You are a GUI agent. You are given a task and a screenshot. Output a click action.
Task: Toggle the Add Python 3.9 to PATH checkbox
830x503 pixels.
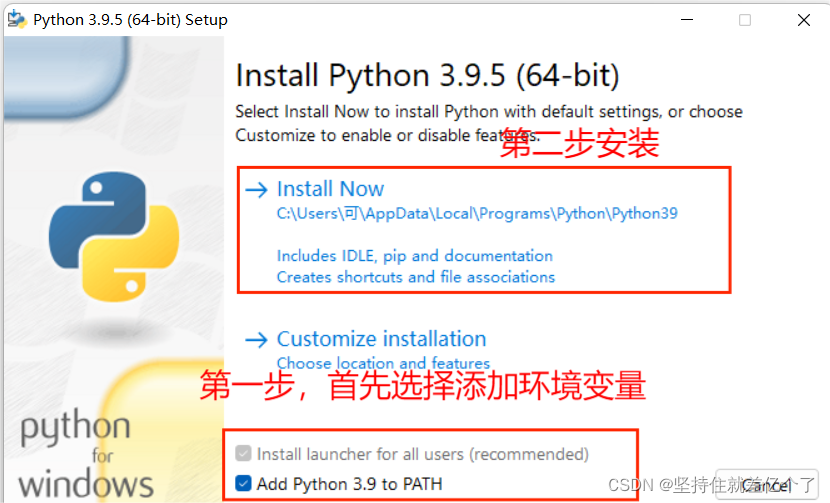243,483
